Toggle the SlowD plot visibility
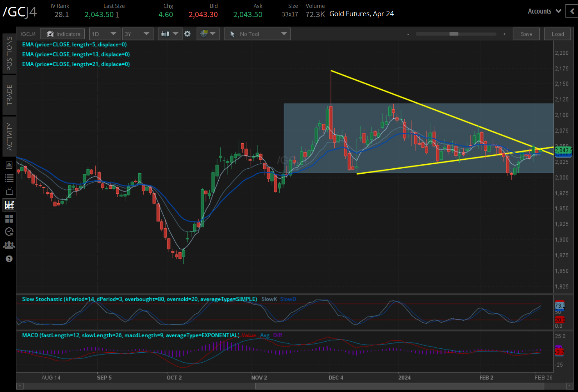 [x=288, y=299]
